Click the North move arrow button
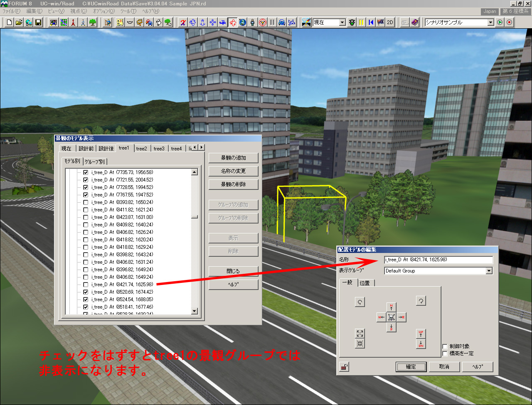532x405 pixels. click(391, 307)
